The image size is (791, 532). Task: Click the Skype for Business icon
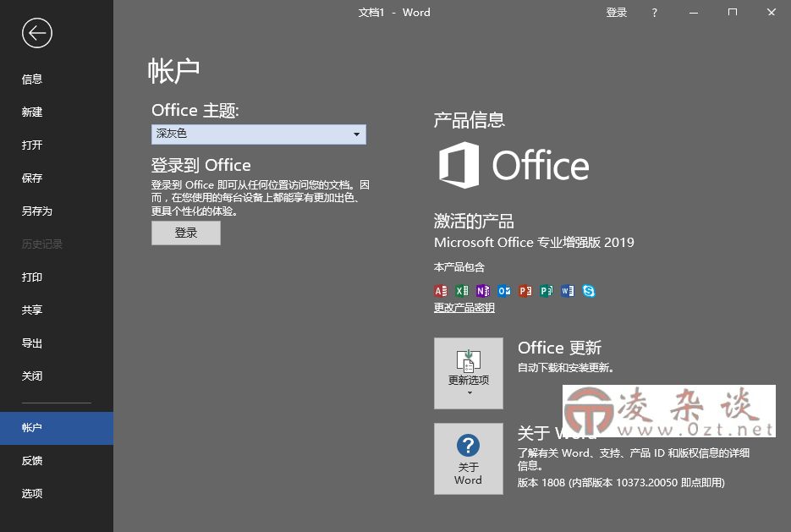click(x=589, y=291)
